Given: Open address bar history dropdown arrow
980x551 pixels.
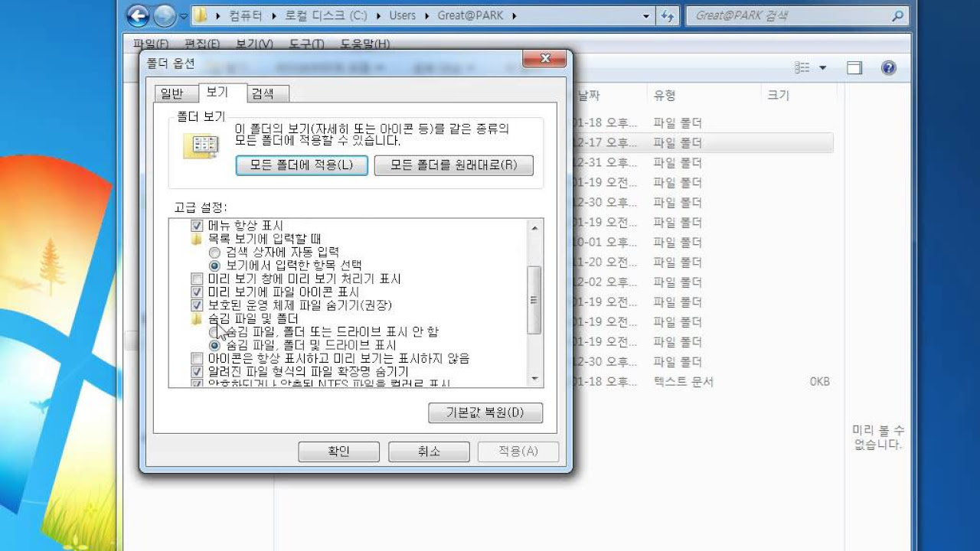Looking at the screenshot, I should pyautogui.click(x=647, y=15).
